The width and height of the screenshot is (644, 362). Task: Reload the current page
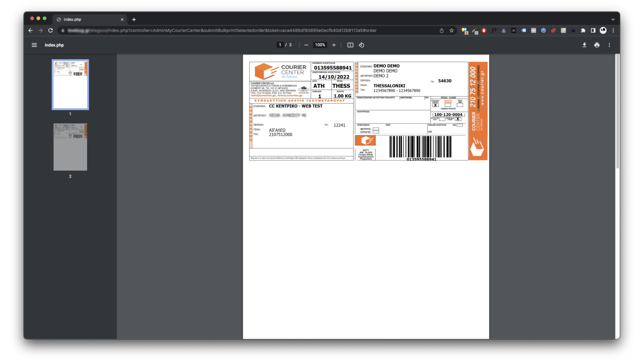point(50,31)
